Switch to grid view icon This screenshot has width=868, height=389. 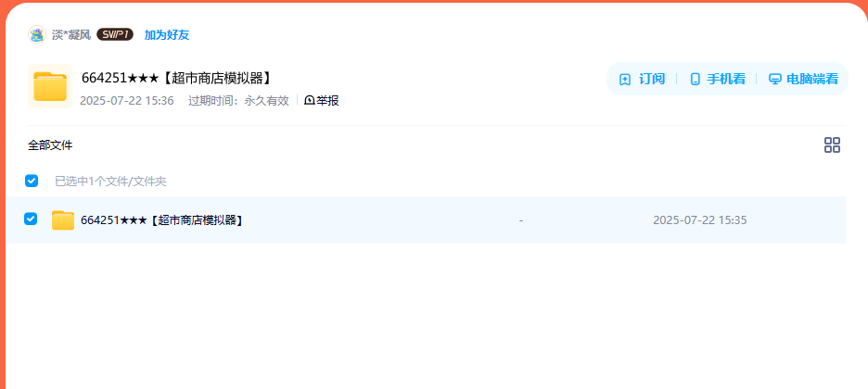click(x=832, y=145)
